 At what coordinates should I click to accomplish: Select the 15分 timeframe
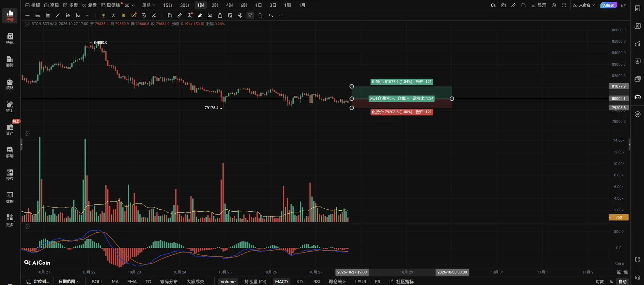168,5
